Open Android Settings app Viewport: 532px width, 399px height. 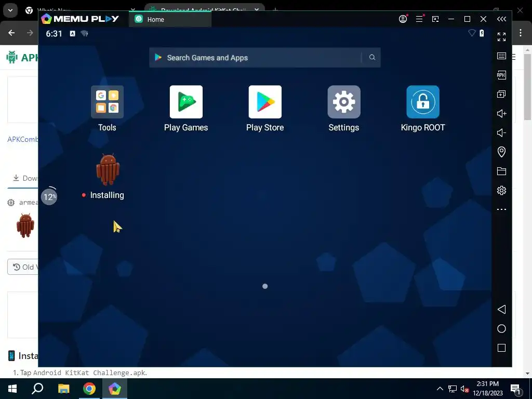click(x=344, y=102)
